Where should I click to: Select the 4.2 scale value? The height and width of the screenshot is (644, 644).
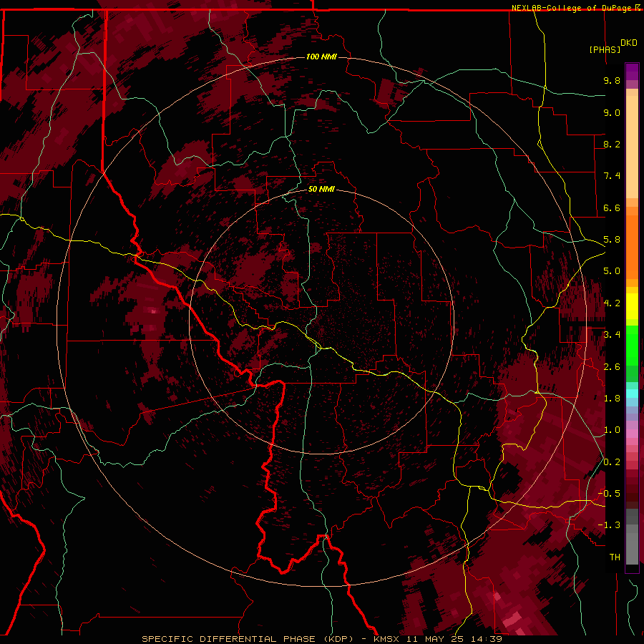pyautogui.click(x=612, y=303)
